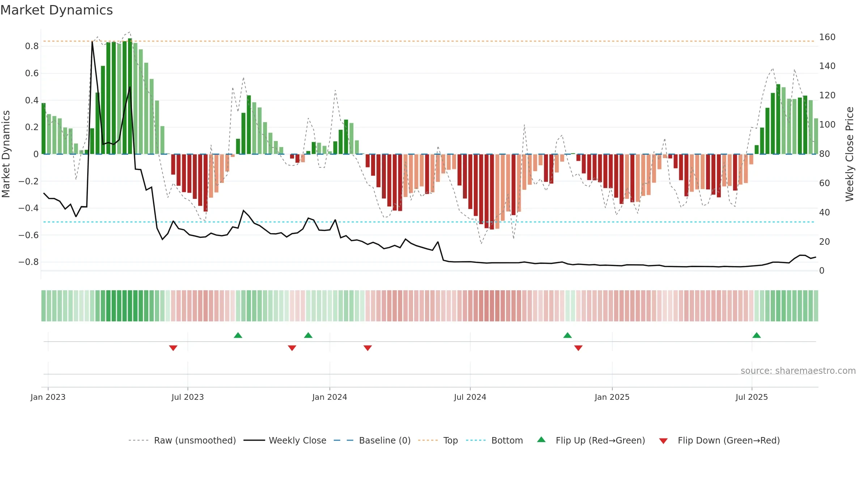Viewport: 868px width, 488px height.
Task: Click the Jul 2023 x-axis label
Action: [188, 397]
